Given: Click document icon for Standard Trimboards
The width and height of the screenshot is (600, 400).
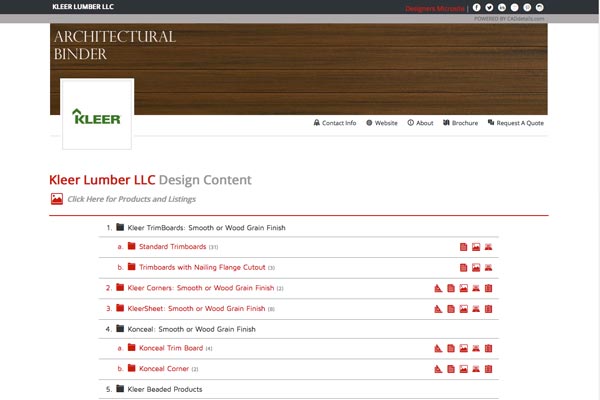Looking at the screenshot, I should [x=463, y=247].
